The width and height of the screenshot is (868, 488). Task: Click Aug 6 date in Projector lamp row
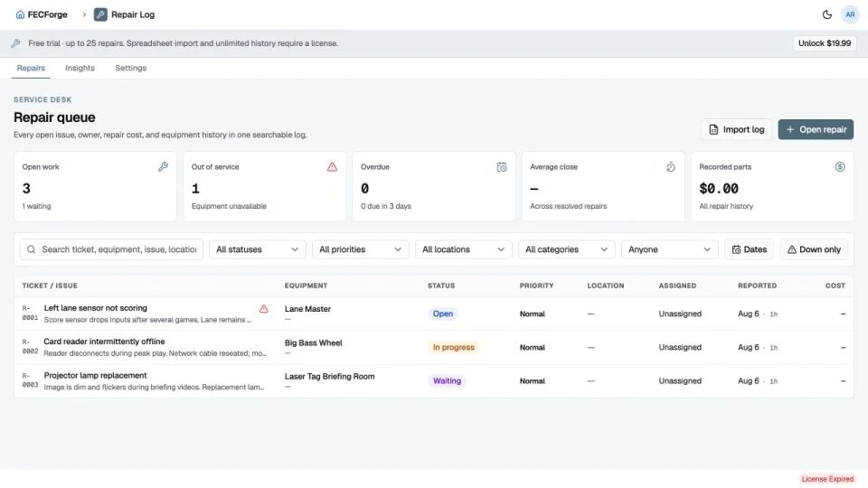click(x=749, y=381)
